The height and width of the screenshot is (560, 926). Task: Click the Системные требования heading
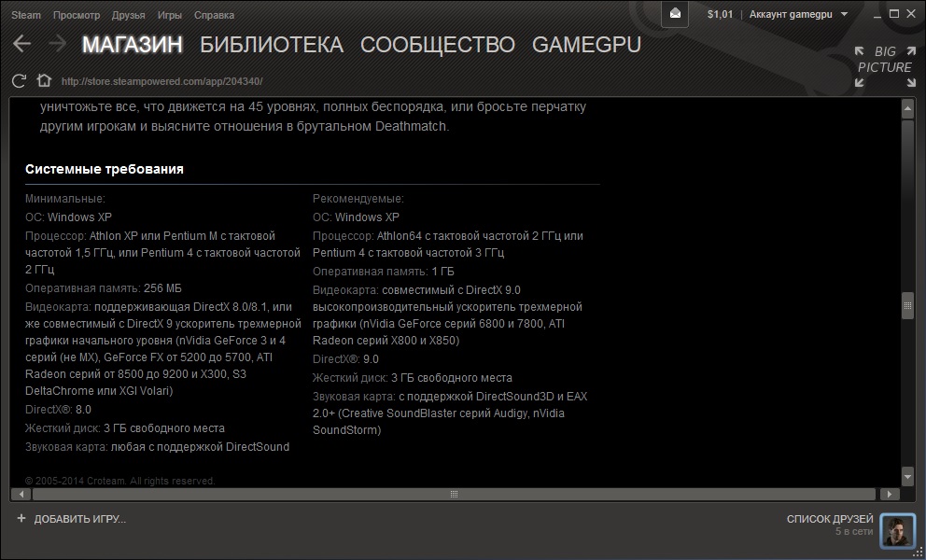[105, 169]
